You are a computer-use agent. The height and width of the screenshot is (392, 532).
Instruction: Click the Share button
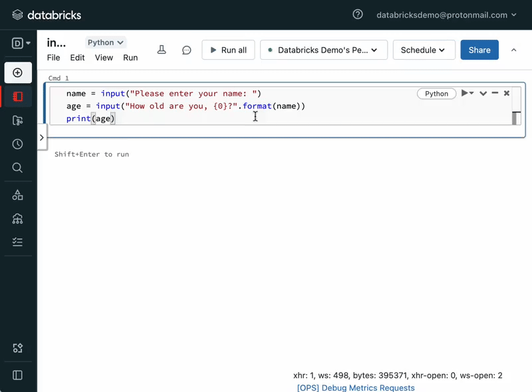pyautogui.click(x=479, y=49)
